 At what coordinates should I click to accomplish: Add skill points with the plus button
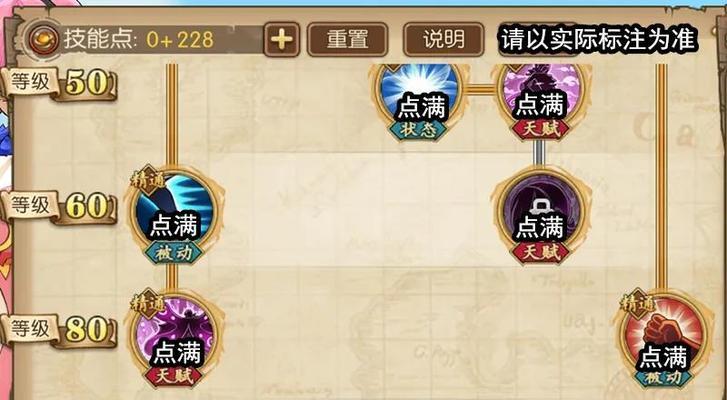click(x=281, y=39)
